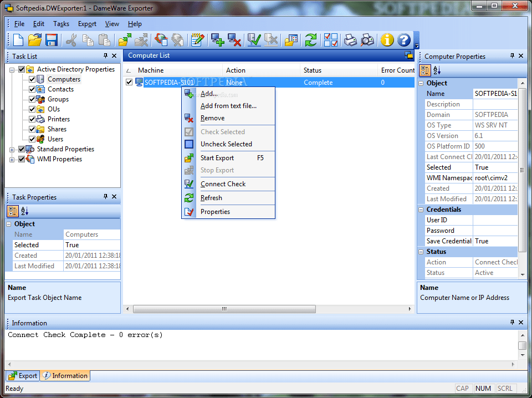This screenshot has height=398, width=532.
Task: Click the Open folder toolbar icon
Action: coord(34,40)
